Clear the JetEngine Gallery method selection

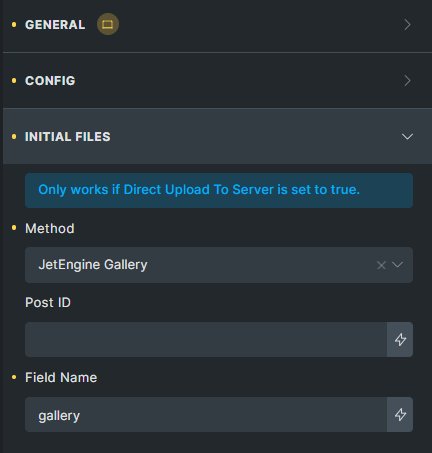click(x=381, y=265)
